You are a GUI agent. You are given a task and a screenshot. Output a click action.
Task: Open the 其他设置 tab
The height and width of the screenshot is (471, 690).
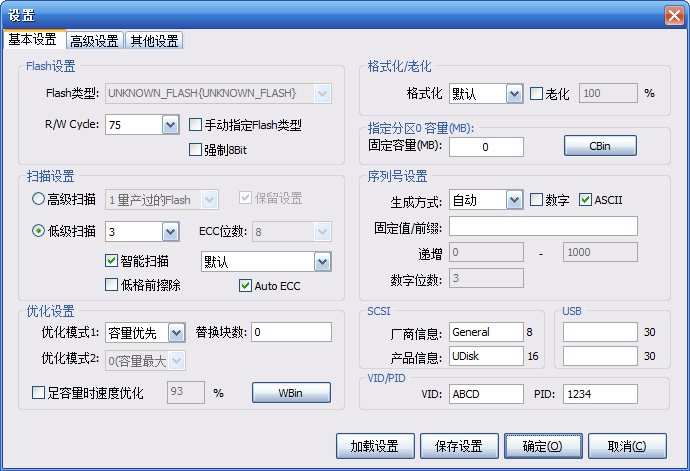154,41
